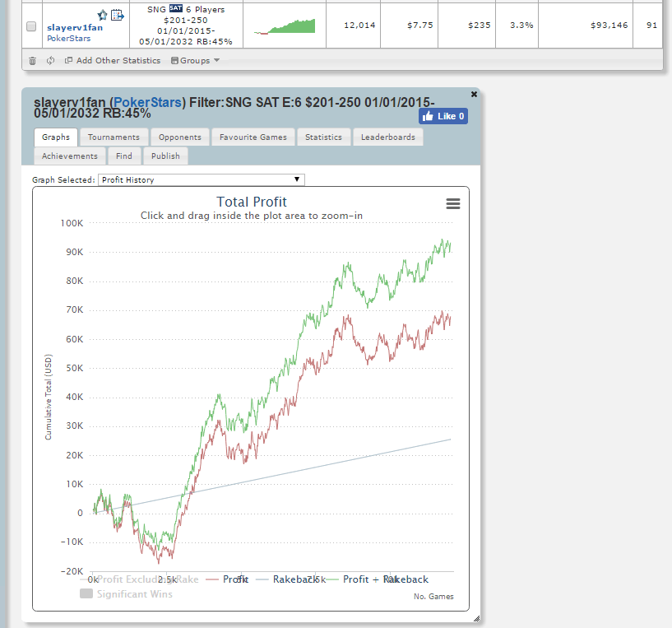The height and width of the screenshot is (628, 672).
Task: Click the profit sparkline thumbnail in the table
Action: 285,26
